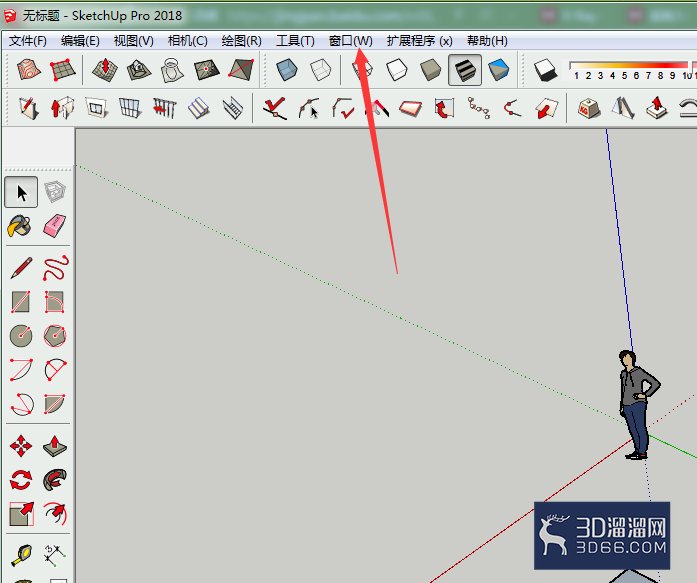The height and width of the screenshot is (583, 697).
Task: Open the 相机(C) menu
Action: [x=188, y=41]
